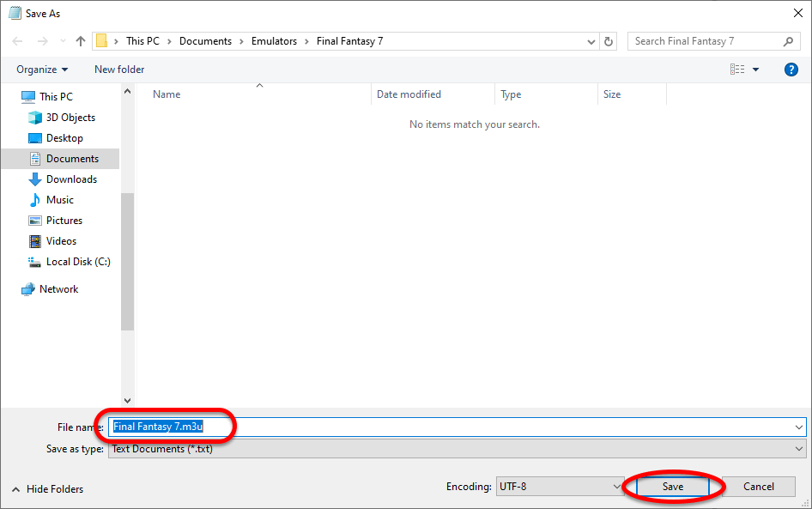Click the Up one level arrow
The width and height of the screenshot is (812, 509).
pos(81,41)
